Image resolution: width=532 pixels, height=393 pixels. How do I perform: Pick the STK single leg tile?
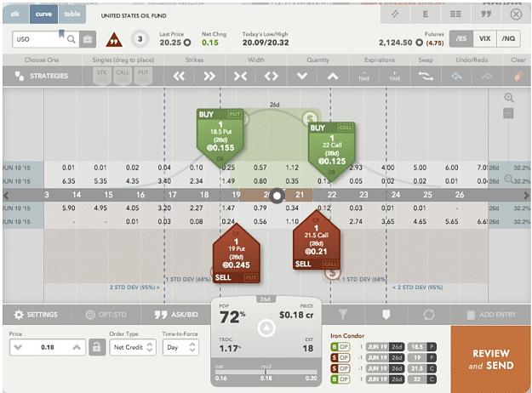102,76
